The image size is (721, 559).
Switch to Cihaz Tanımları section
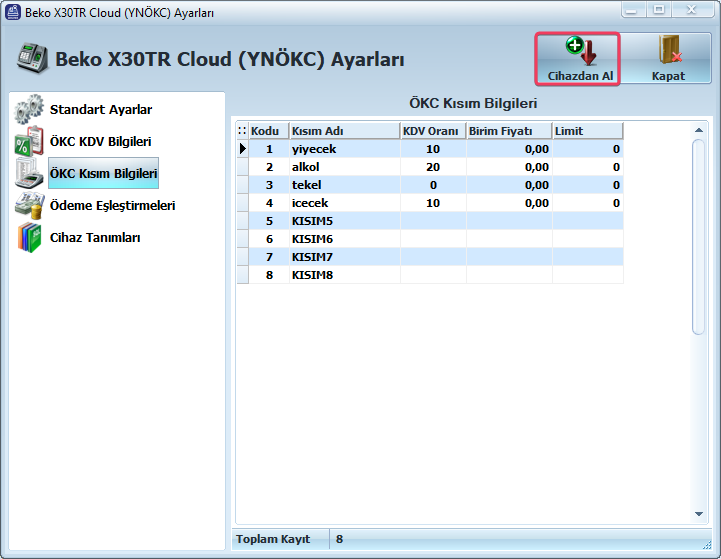point(95,237)
